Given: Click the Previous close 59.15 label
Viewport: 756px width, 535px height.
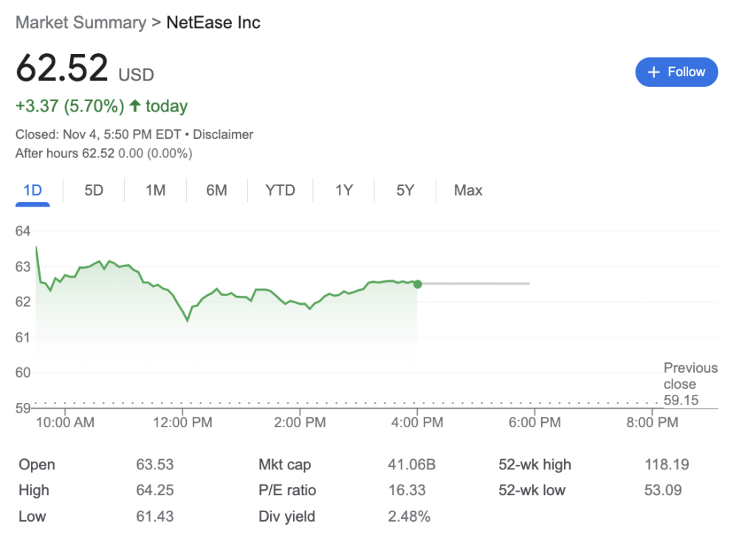Looking at the screenshot, I should (x=690, y=384).
